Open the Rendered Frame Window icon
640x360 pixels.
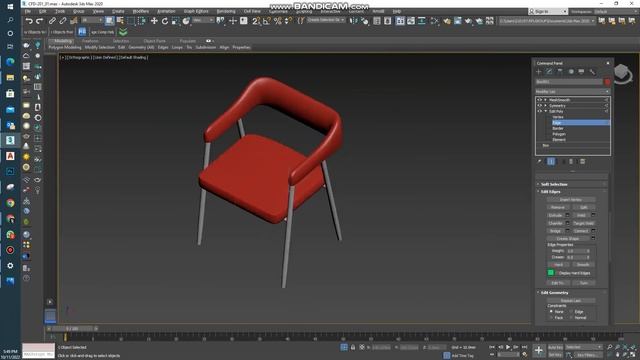pyautogui.click(x=458, y=21)
